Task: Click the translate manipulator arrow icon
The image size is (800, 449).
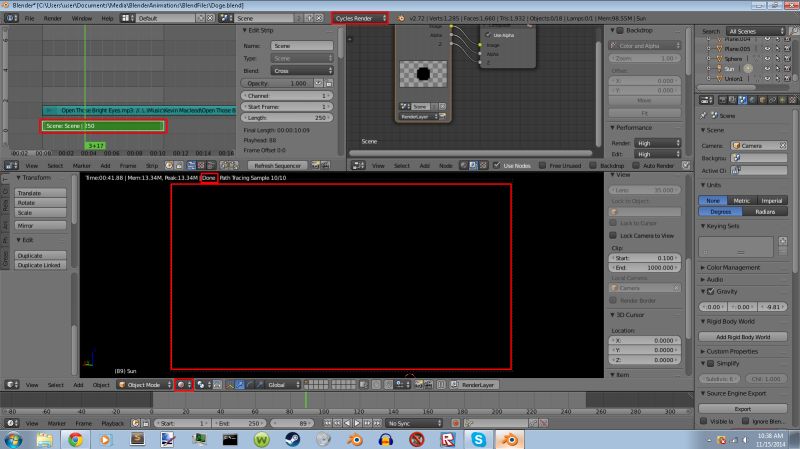Action: [240, 385]
